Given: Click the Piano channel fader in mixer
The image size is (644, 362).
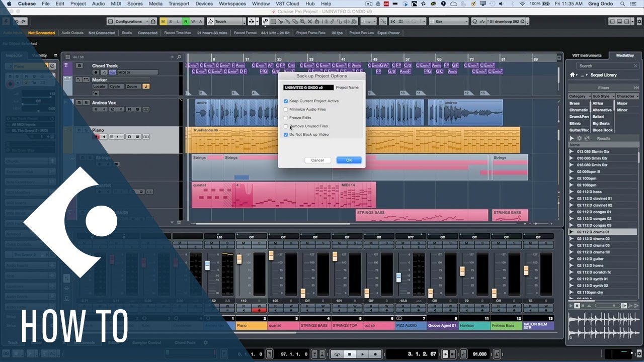Looking at the screenshot, I should [x=239, y=258].
